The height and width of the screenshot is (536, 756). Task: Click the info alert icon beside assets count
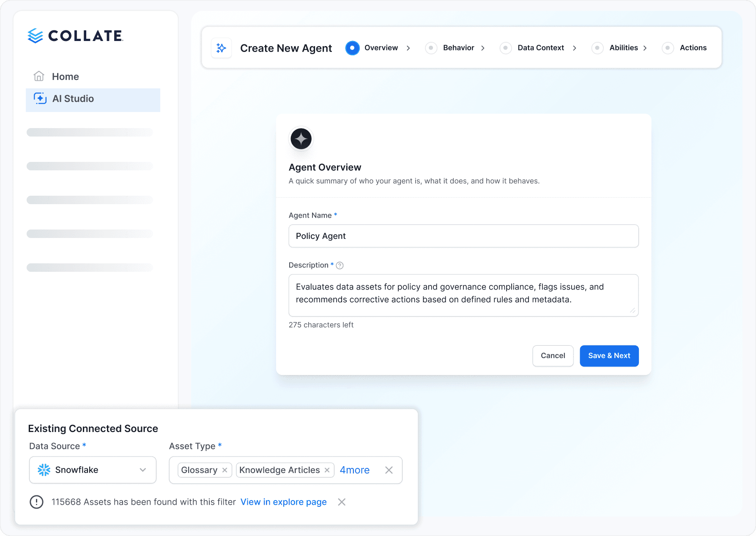coord(36,502)
